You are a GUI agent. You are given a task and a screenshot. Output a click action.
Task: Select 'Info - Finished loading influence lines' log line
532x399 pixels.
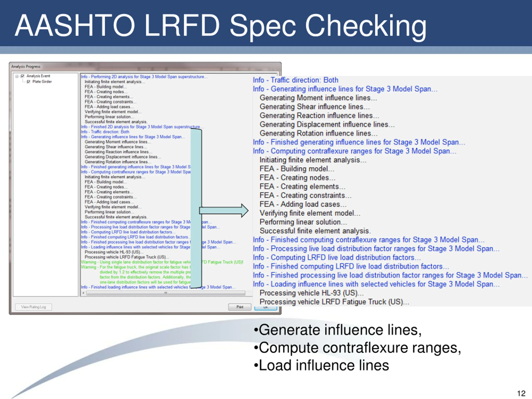tap(158, 287)
